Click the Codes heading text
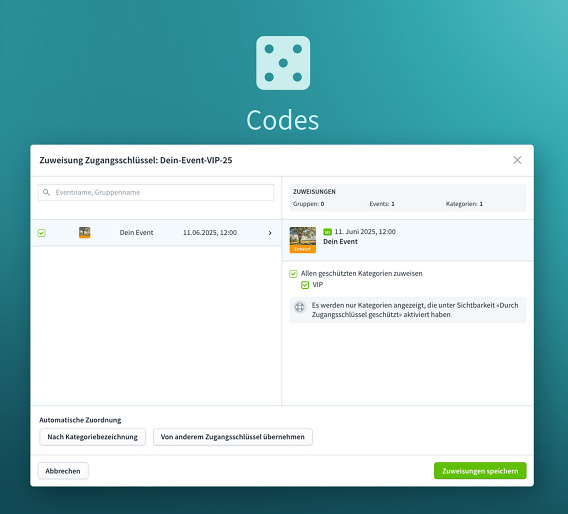 point(283,120)
